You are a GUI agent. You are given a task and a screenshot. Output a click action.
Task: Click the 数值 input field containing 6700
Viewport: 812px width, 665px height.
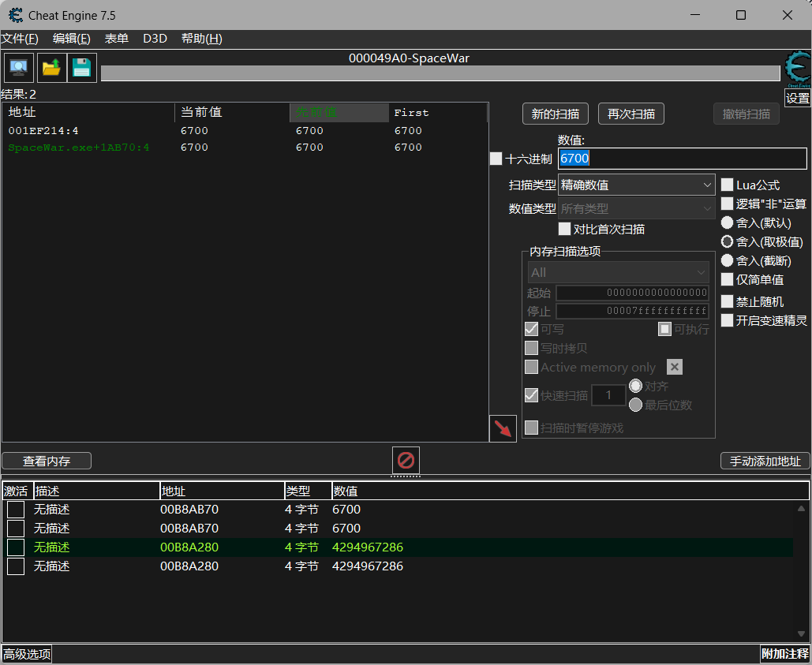[x=682, y=159]
